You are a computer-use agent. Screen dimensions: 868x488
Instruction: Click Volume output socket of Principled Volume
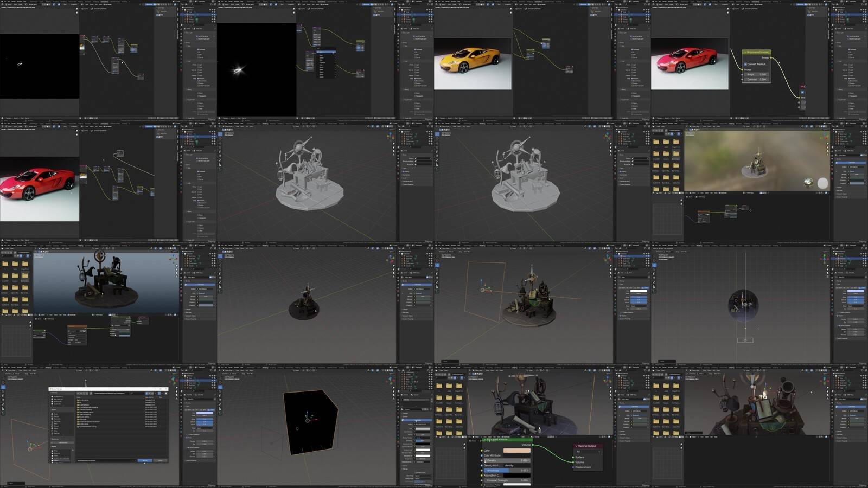point(533,445)
